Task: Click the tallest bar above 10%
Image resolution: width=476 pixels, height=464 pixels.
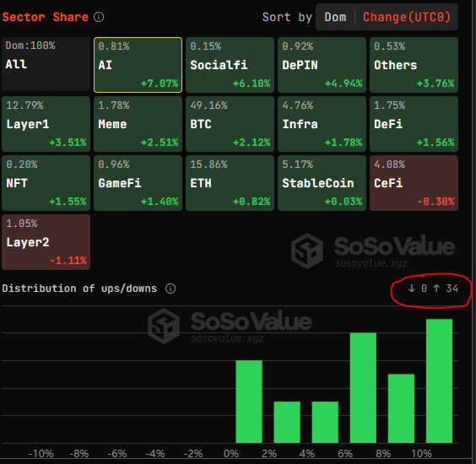Action: click(x=439, y=380)
